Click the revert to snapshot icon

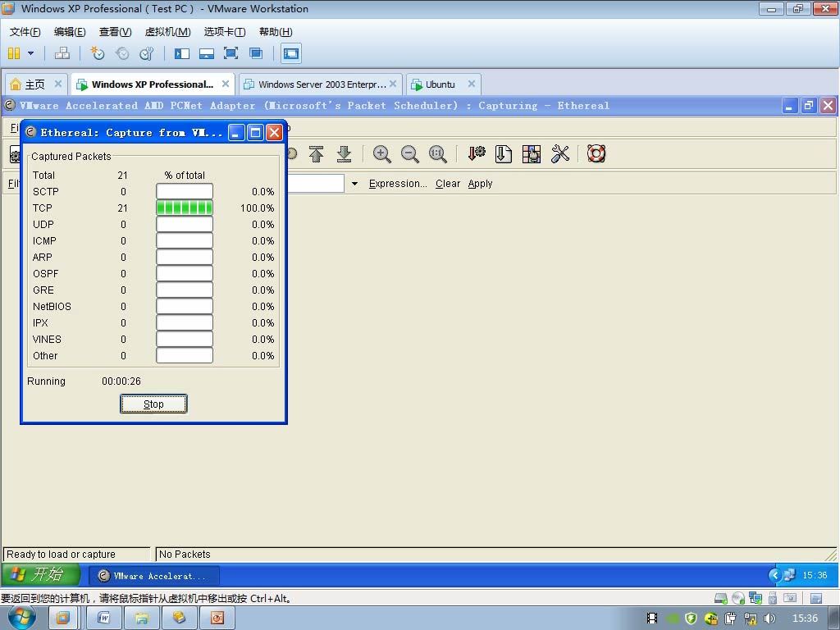coord(122,53)
